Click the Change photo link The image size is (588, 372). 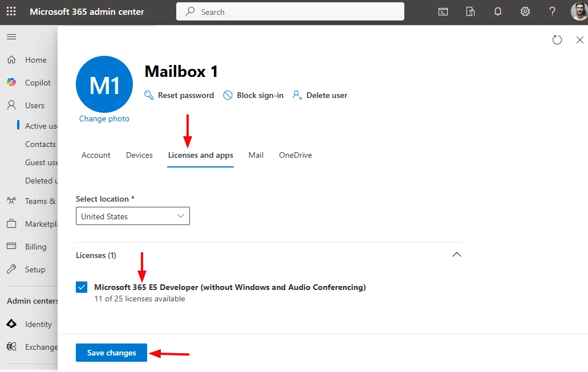104,118
